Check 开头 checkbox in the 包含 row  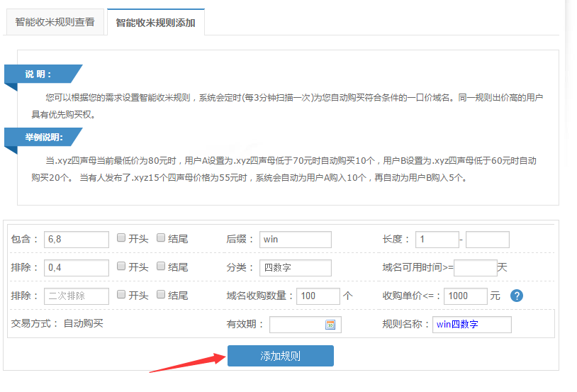pos(122,238)
